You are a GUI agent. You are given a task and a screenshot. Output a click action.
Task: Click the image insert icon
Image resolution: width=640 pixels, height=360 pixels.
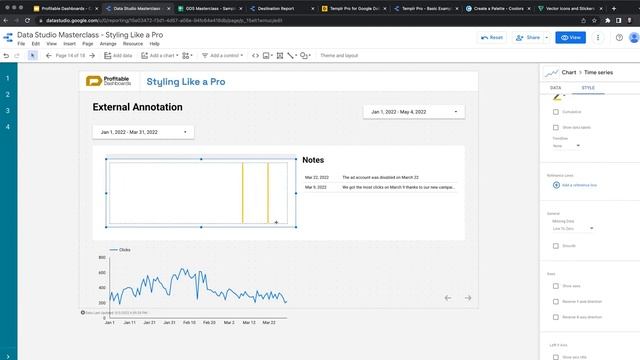click(x=267, y=56)
